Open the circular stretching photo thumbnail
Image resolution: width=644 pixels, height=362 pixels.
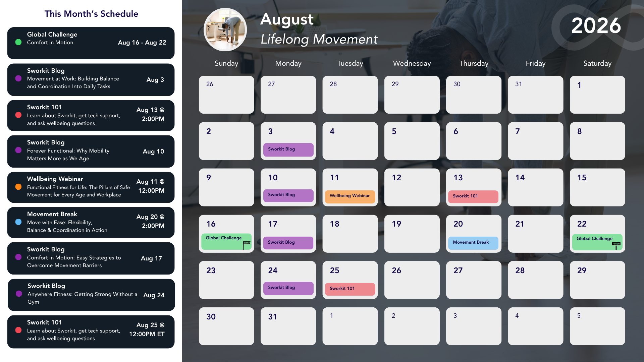pos(225,29)
